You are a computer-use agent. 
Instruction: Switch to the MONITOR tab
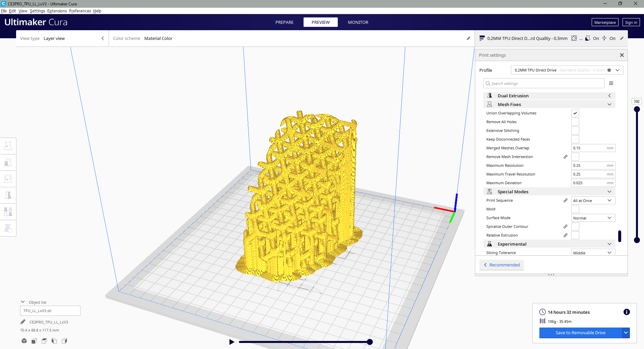pos(358,22)
